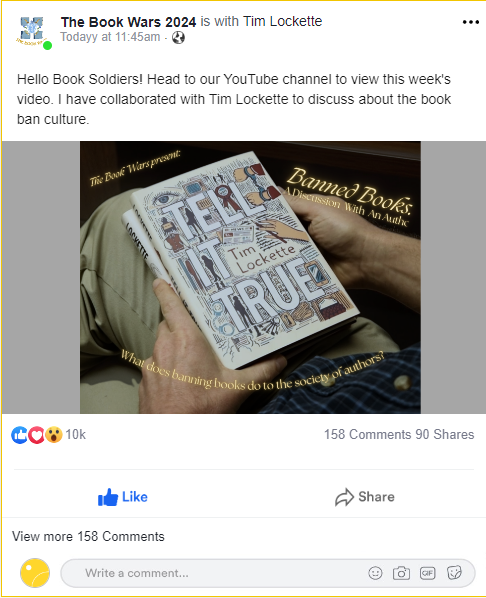Open the Tell It True book image
Image resolution: width=486 pixels, height=598 pixels.
250,277
